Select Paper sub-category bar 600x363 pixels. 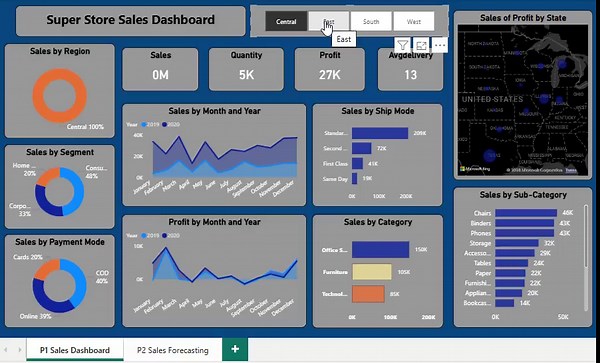(510, 273)
